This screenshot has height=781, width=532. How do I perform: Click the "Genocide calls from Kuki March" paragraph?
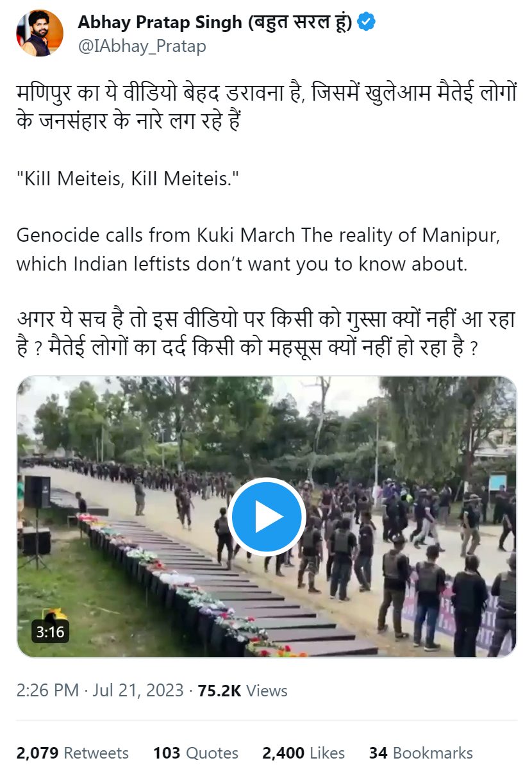click(x=258, y=249)
